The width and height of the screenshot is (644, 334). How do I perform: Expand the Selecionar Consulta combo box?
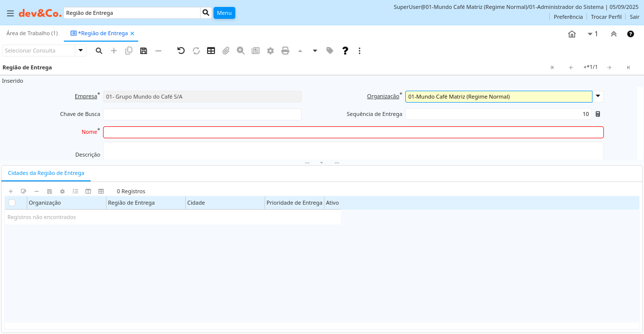click(81, 51)
